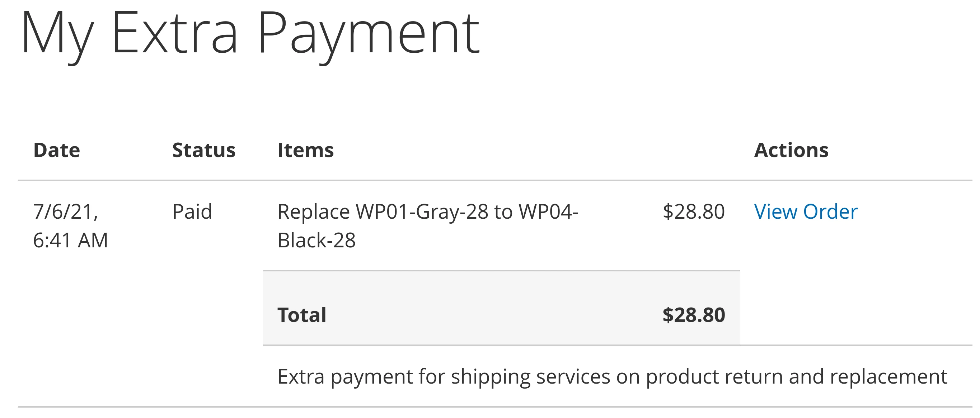This screenshot has height=418, width=980.
Task: Click the Items column header
Action: (x=306, y=151)
